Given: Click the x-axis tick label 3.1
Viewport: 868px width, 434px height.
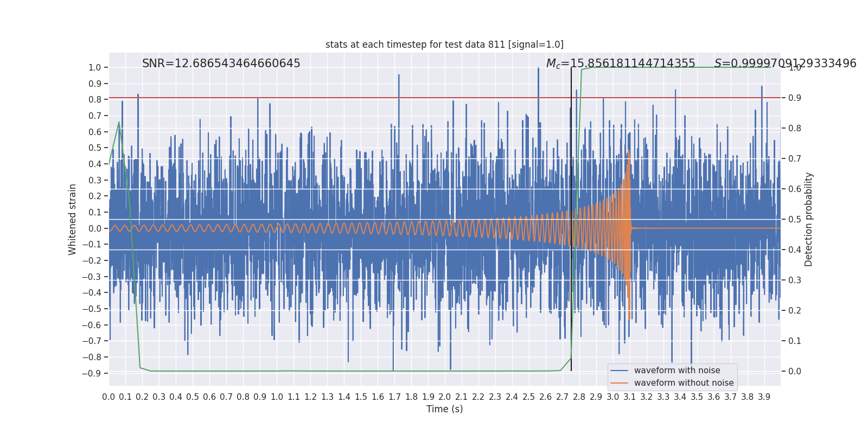Looking at the screenshot, I should (x=630, y=397).
